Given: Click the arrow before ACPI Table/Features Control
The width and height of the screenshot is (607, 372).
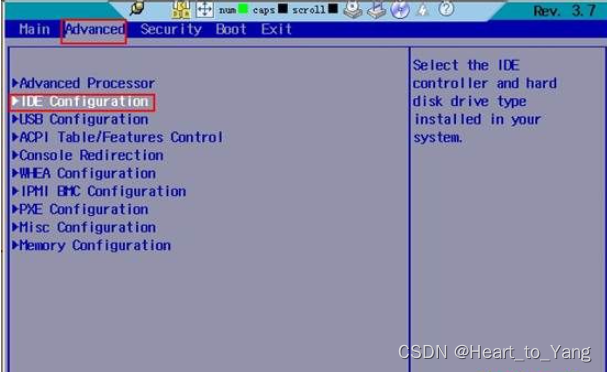Looking at the screenshot, I should click(x=15, y=137).
